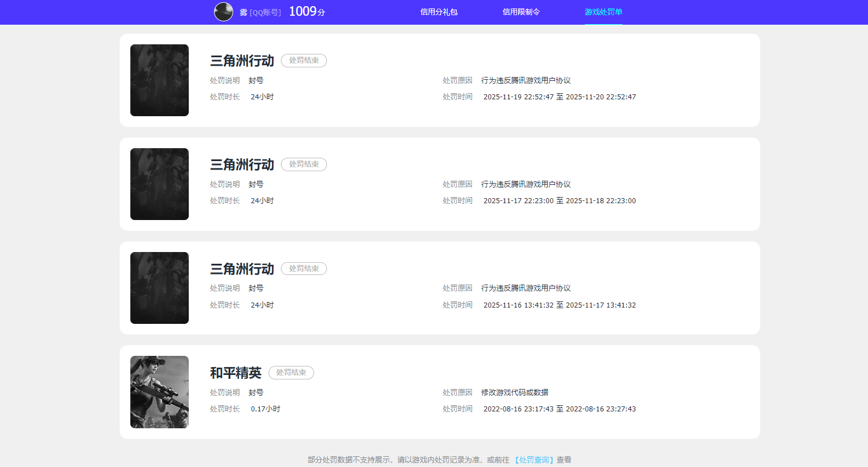Click the 三角洲行动 cover for the 2025-11-16 penalty
The image size is (868, 467).
160,288
